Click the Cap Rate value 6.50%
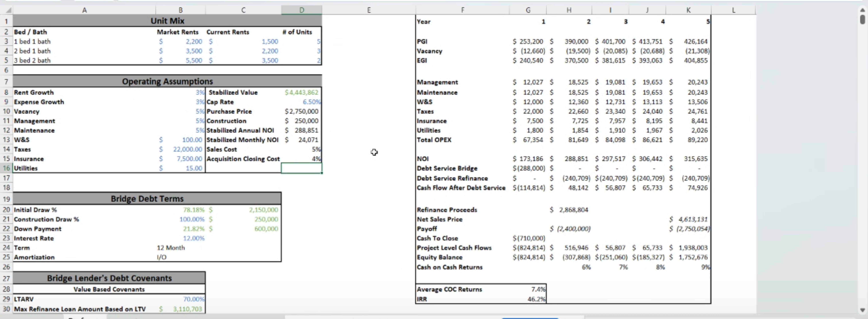Image resolution: width=868 pixels, height=319 pixels. point(311,102)
